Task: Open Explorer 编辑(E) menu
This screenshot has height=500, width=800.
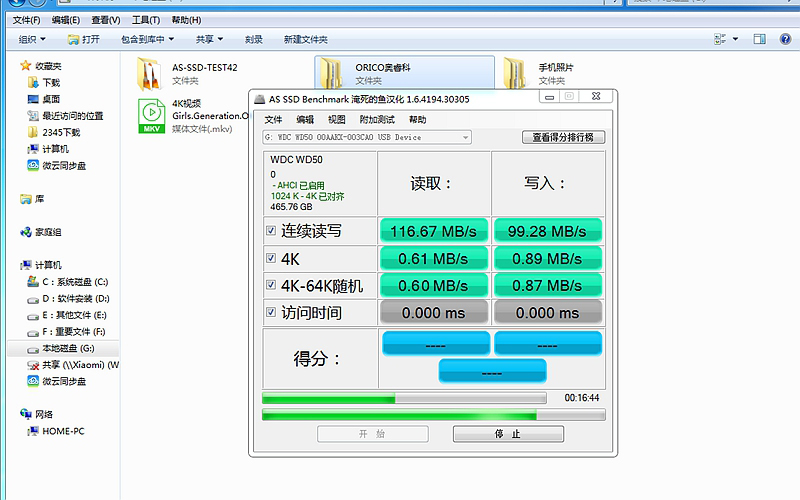Action: [66, 20]
